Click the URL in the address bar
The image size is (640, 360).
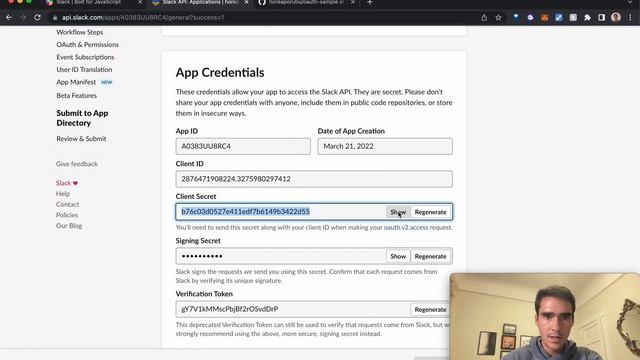click(143, 18)
